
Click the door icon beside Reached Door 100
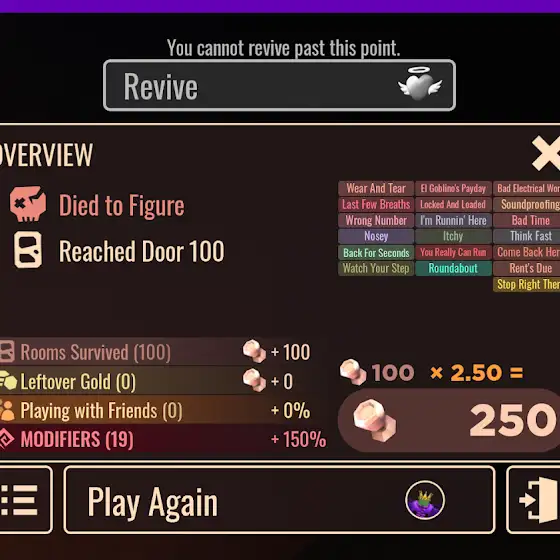pos(28,250)
